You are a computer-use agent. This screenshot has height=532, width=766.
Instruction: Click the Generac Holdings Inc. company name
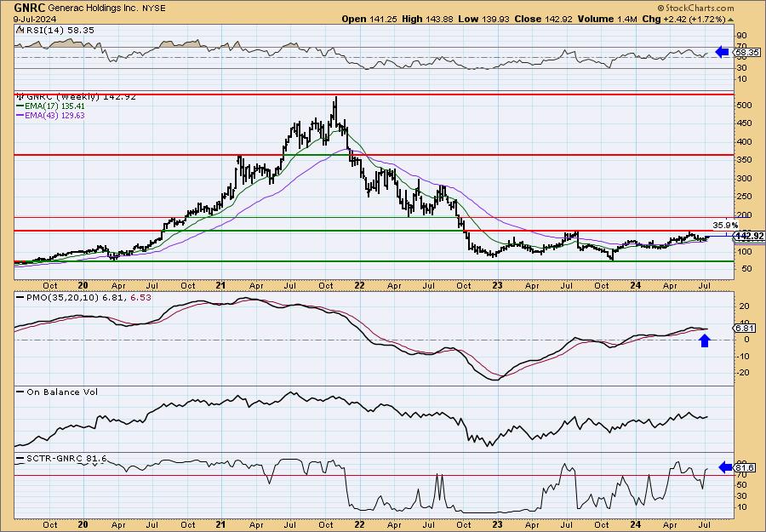91,9
